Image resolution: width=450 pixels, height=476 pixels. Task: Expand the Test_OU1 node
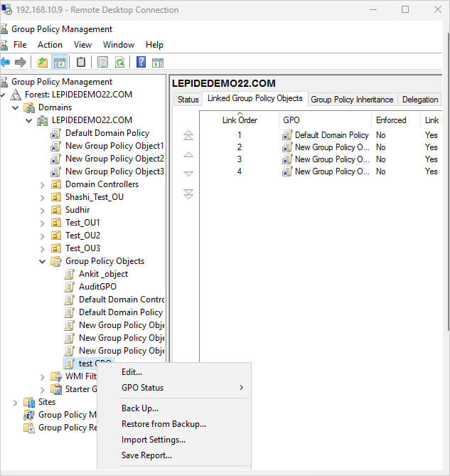pos(43,223)
